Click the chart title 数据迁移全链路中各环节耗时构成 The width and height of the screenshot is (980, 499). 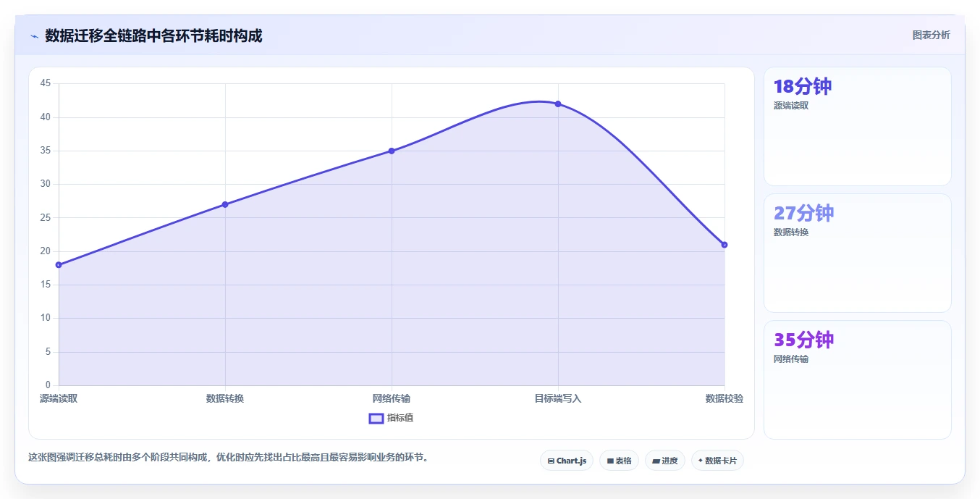[x=153, y=35]
